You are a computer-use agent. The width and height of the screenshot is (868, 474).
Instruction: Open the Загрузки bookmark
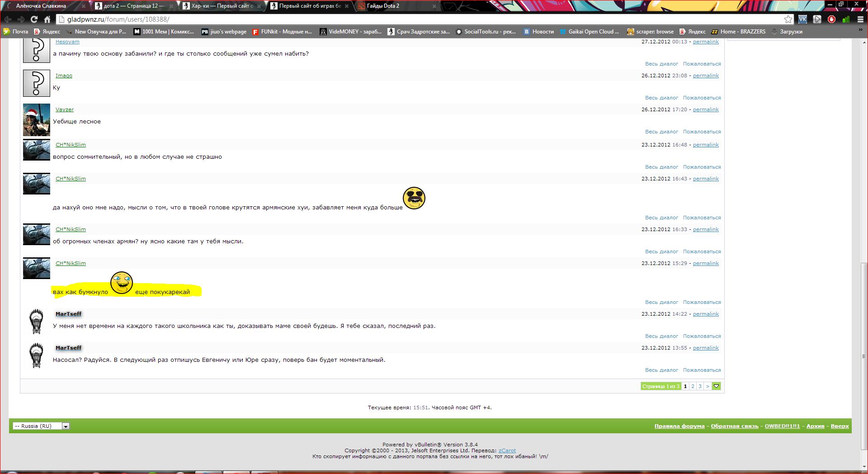coord(787,32)
